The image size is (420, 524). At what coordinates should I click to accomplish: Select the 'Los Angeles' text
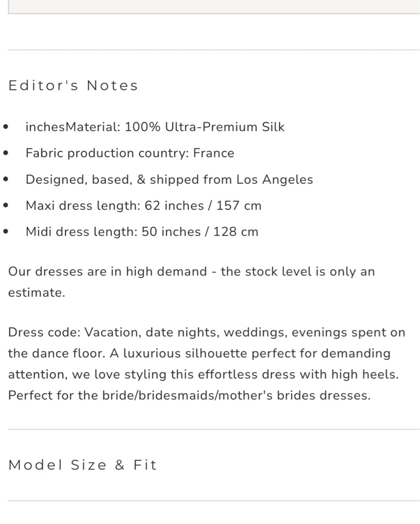275,179
